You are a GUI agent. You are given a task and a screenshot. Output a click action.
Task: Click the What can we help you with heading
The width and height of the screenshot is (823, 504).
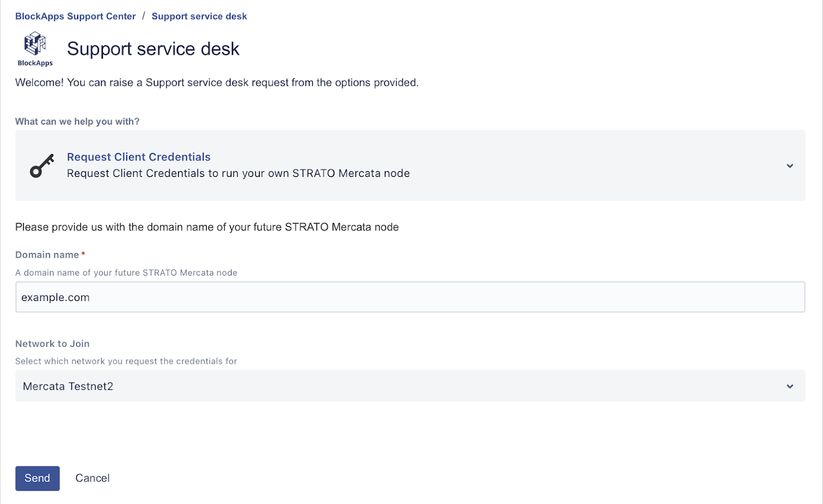pos(77,121)
